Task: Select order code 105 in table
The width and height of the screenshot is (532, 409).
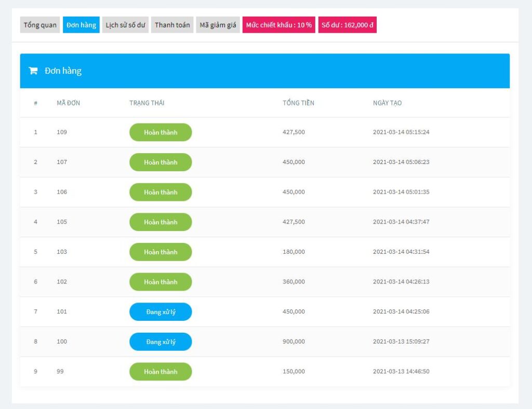Action: (x=62, y=222)
